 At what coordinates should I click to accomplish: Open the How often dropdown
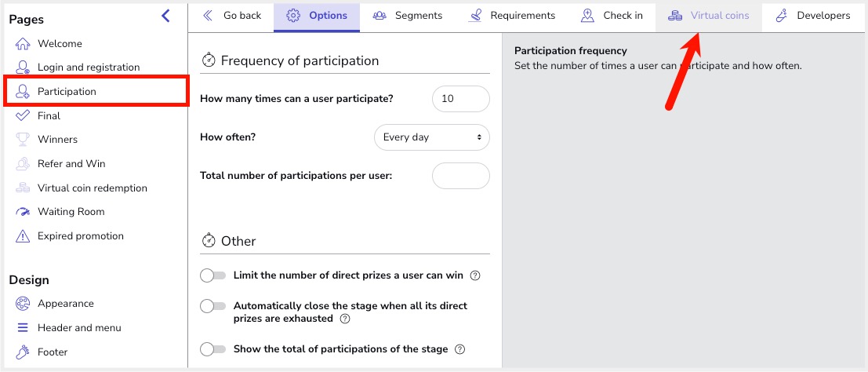point(431,137)
